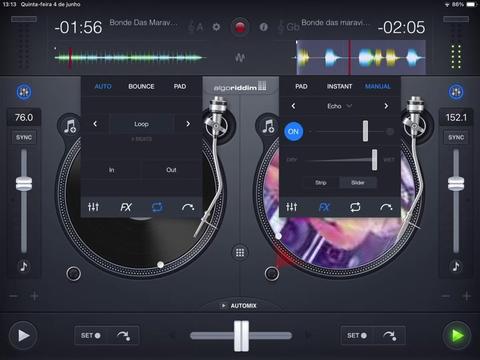The width and height of the screenshot is (480, 360).
Task: Tap the right deck key lock note icon
Action: tap(456, 266)
